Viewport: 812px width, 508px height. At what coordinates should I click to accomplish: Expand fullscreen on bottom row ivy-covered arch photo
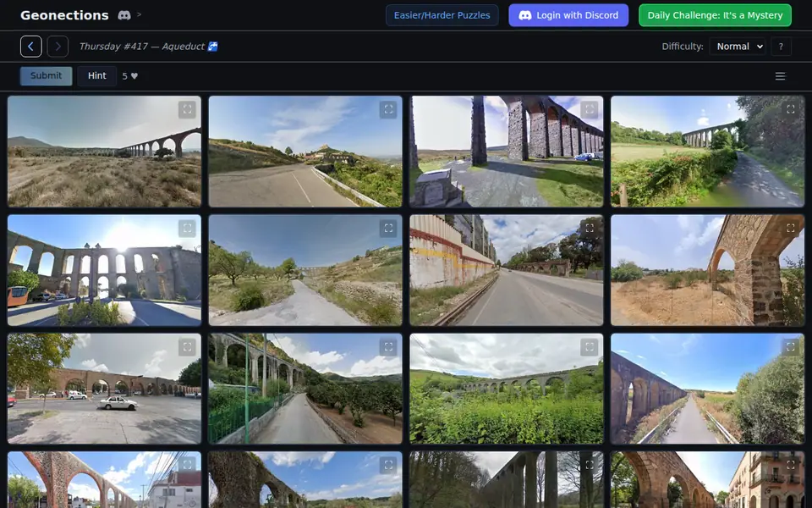pos(388,465)
